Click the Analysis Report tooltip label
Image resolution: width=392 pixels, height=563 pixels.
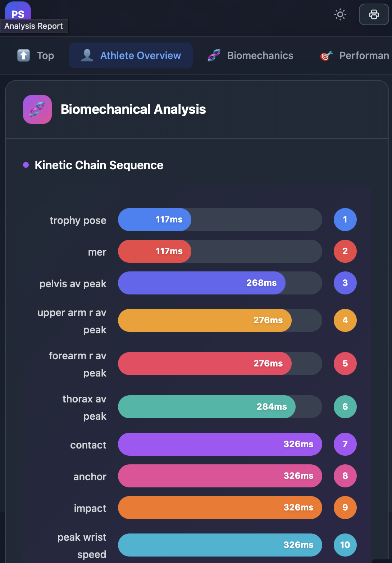[34, 26]
